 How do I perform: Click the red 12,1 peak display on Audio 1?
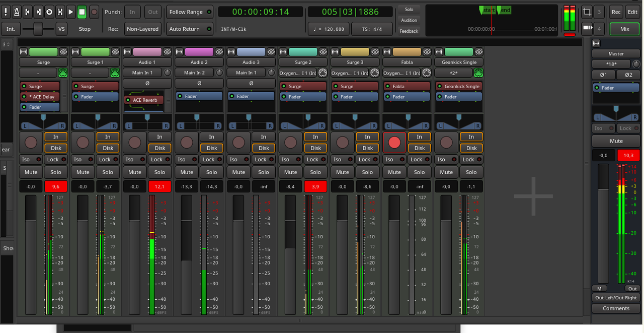[x=159, y=186]
